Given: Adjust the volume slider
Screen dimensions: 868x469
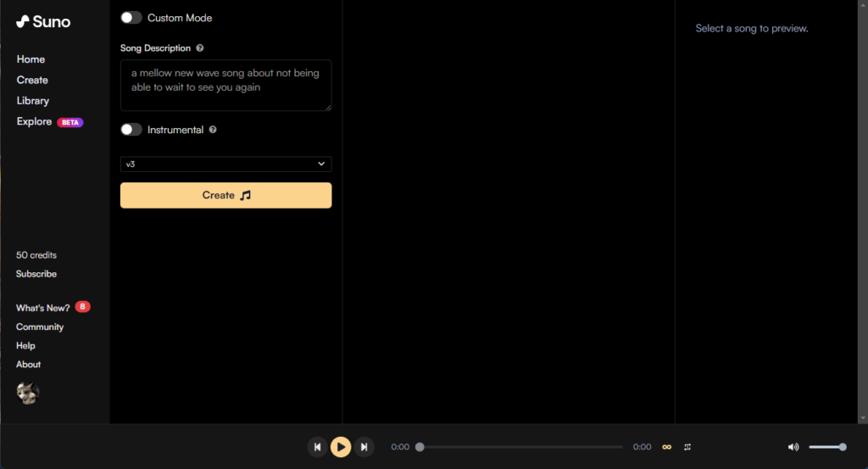Looking at the screenshot, I should (x=827, y=447).
